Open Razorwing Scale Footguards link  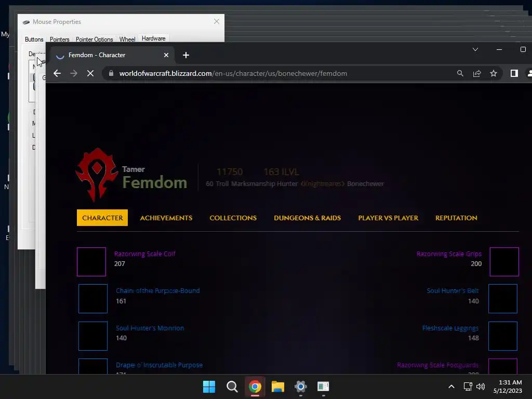pos(437,365)
